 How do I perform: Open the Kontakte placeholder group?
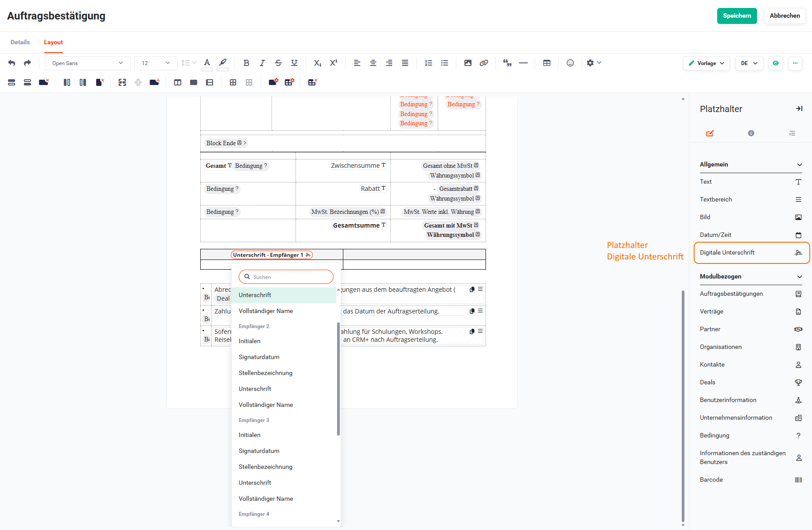(x=751, y=365)
